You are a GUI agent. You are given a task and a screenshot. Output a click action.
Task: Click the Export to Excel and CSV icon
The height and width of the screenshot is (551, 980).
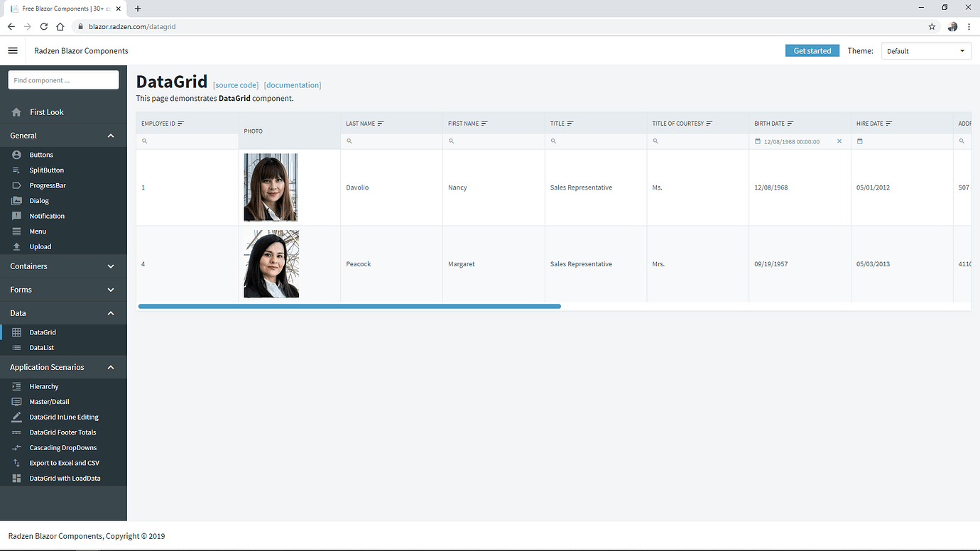[x=16, y=463]
